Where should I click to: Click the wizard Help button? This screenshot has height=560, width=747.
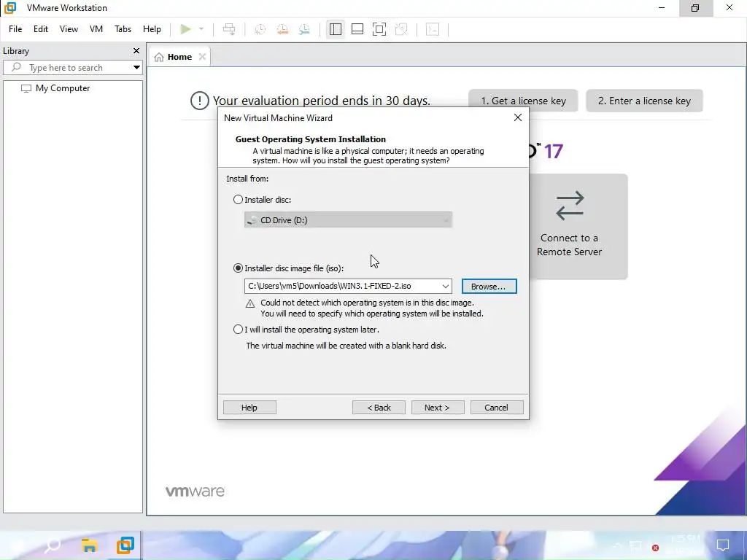coord(249,407)
